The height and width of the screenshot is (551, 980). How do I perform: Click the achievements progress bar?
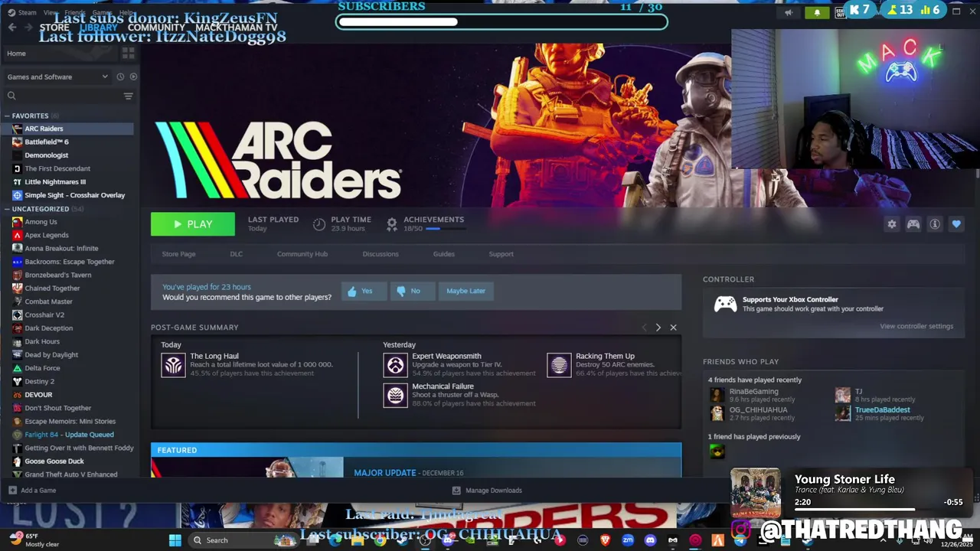tap(445, 228)
